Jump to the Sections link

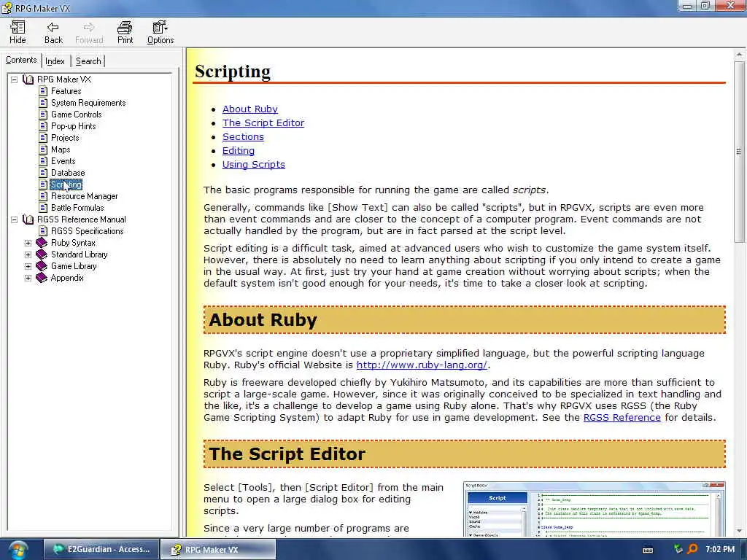point(243,136)
